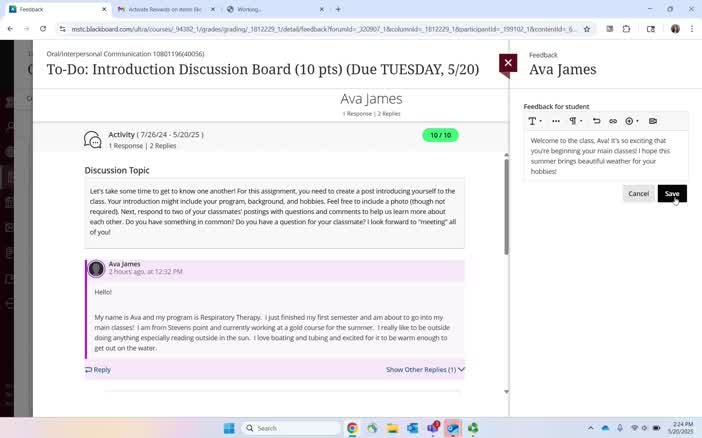Screen dimensions: 702x438
Task: Click the discussion scrollbar thumb
Action: tap(506, 206)
